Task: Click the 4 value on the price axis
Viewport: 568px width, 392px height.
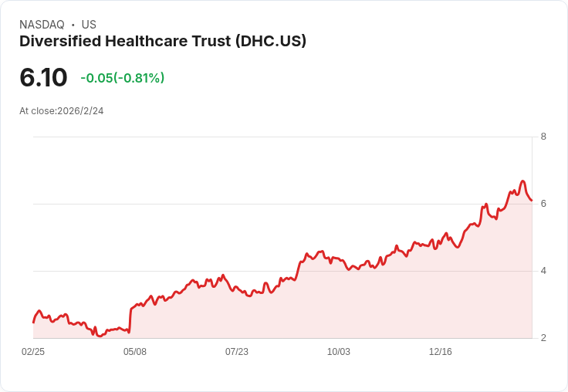Action: (x=543, y=271)
